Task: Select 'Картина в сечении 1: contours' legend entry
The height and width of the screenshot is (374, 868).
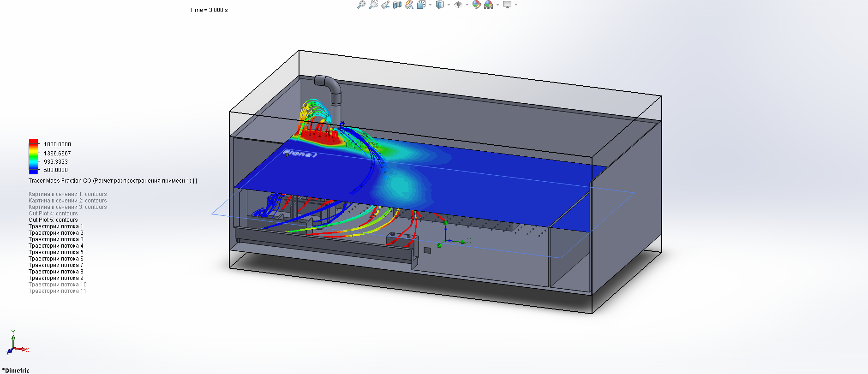Action: pos(67,194)
